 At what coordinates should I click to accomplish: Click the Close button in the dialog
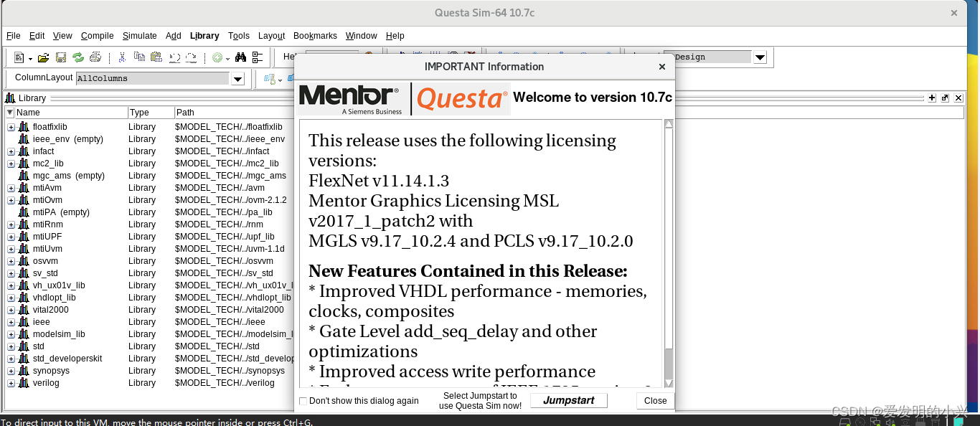655,401
